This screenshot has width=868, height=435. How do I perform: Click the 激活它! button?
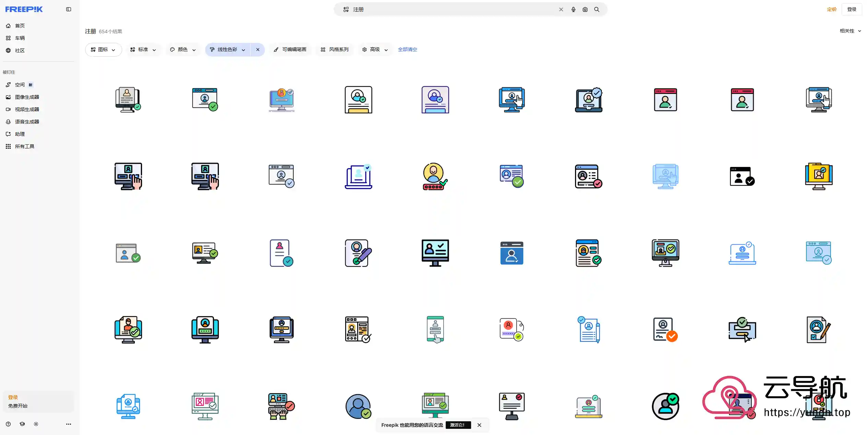click(458, 425)
